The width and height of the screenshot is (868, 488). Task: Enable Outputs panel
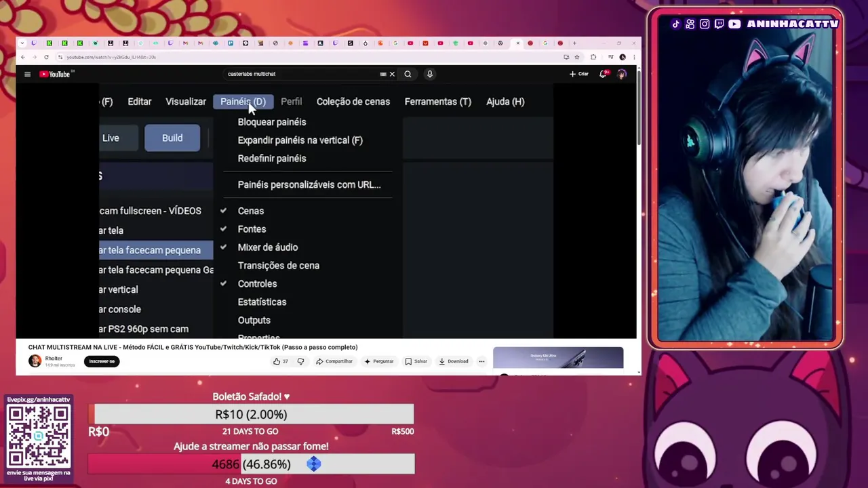click(x=254, y=321)
